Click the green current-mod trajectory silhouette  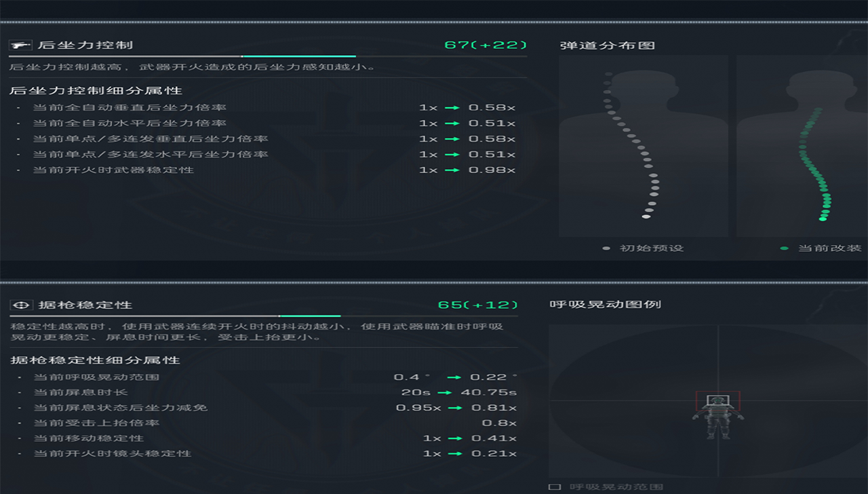pos(802,146)
